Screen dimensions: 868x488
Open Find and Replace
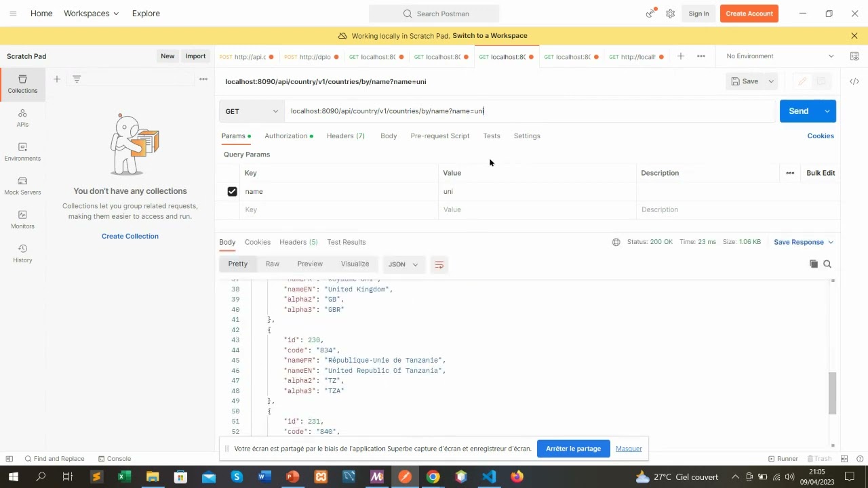(54, 459)
